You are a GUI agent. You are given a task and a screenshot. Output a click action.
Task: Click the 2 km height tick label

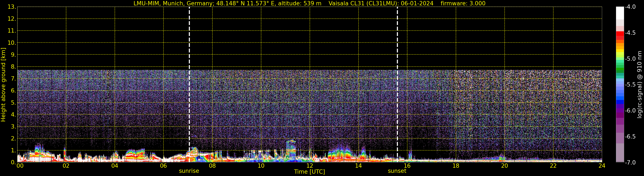[13, 139]
